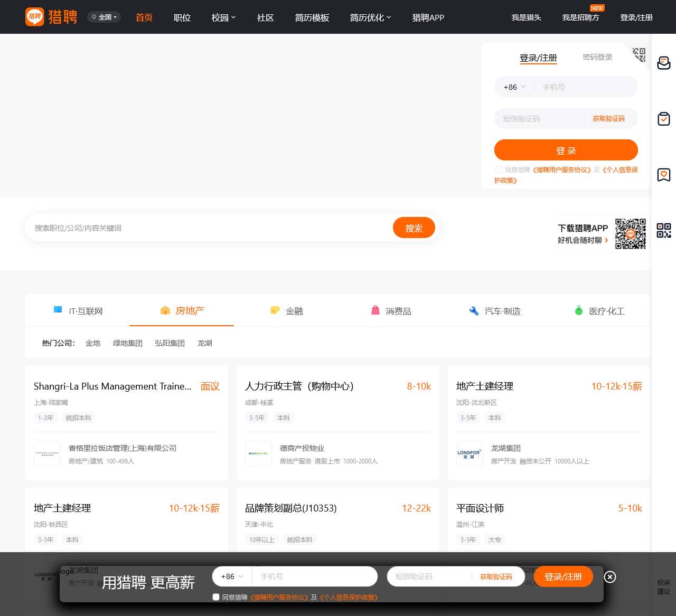The width and height of the screenshot is (676, 616).
Task: Click 登录/注册 button in bottom banner
Action: pyautogui.click(x=564, y=576)
